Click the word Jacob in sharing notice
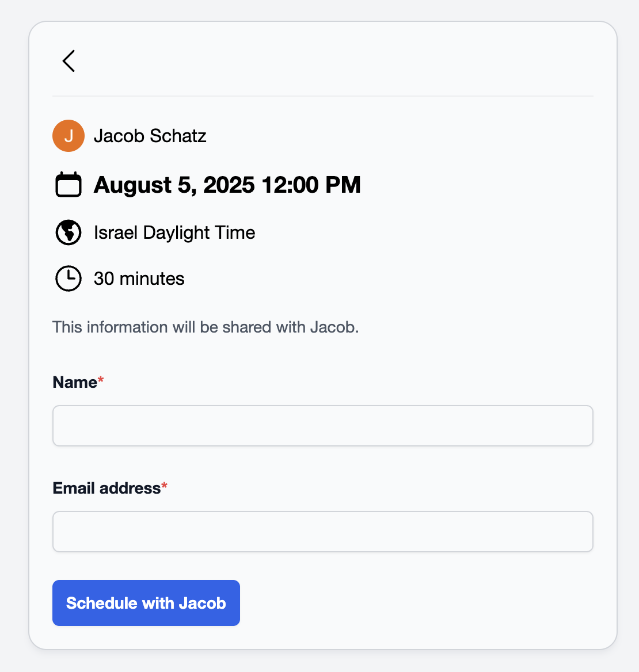Viewport: 639px width, 672px height. [334, 327]
